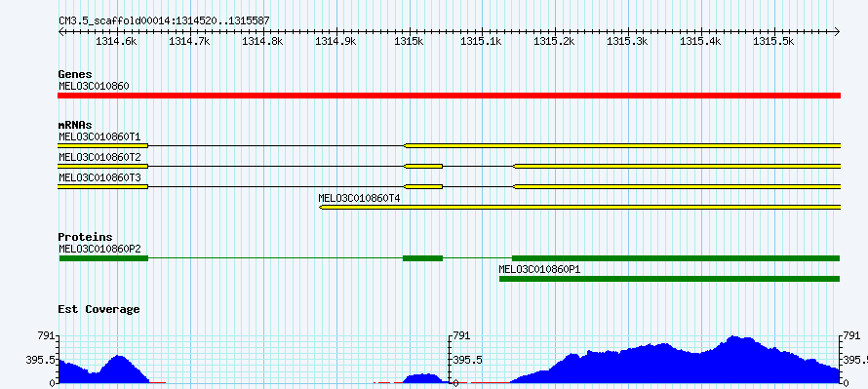Click the Est Coverage track heading
Viewport: 868px width, 389px height.
[x=99, y=309]
